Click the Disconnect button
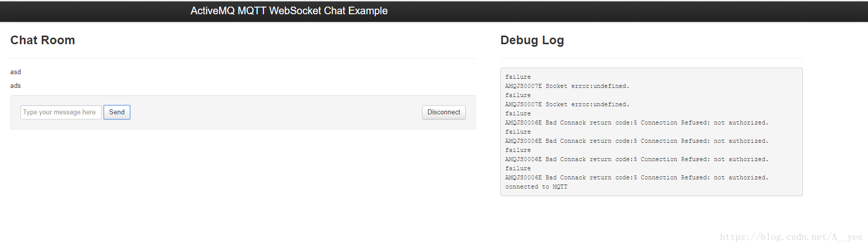868x247 pixels. click(x=443, y=112)
